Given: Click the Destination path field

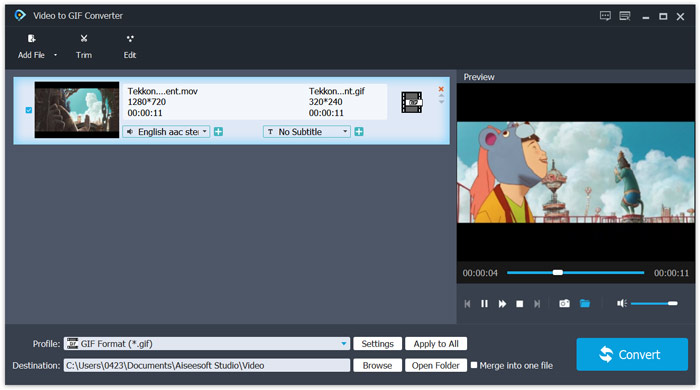Looking at the screenshot, I should click(207, 365).
